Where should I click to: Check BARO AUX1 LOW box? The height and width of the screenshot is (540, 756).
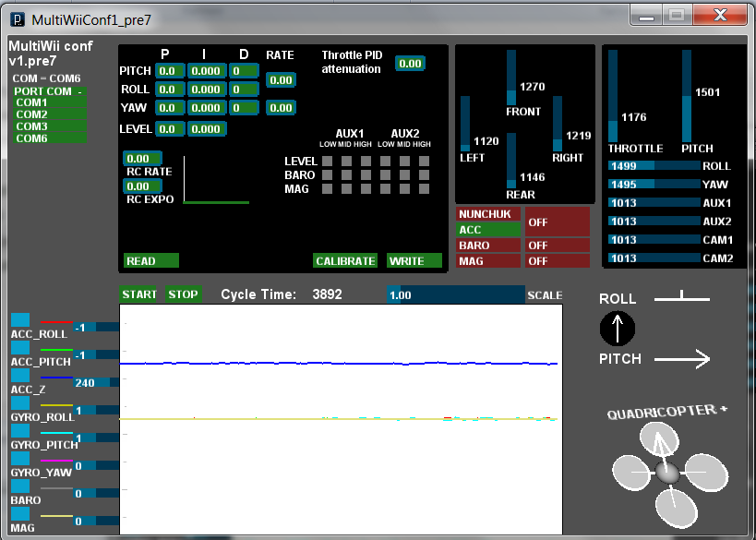coord(328,175)
